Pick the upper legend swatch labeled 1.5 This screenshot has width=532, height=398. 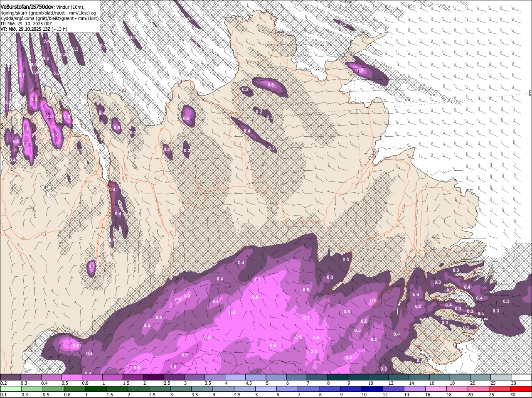click(133, 377)
